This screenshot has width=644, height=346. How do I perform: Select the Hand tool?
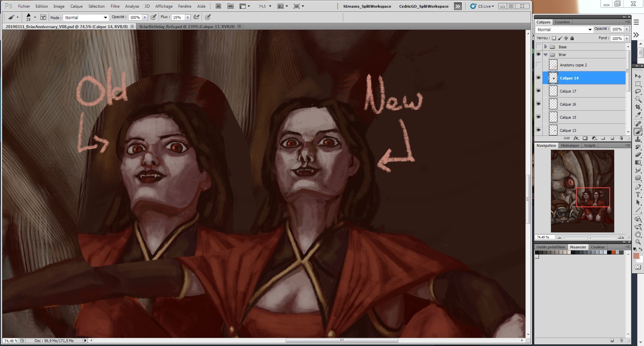tap(638, 234)
